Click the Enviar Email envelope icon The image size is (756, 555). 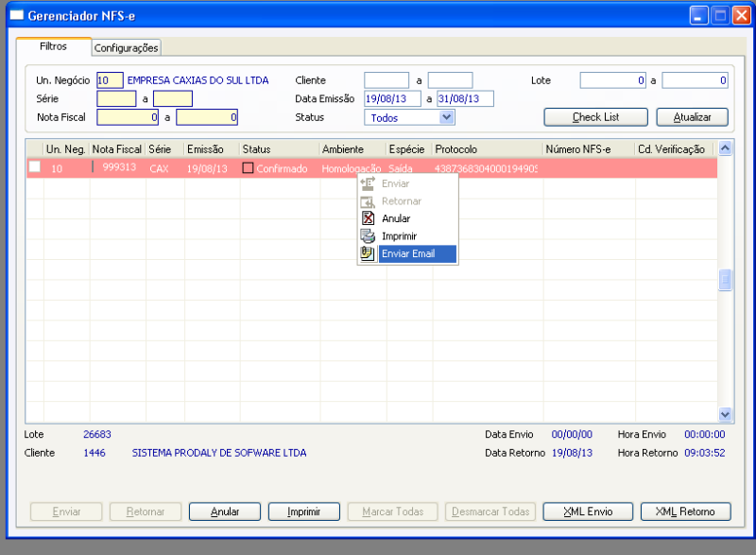368,253
